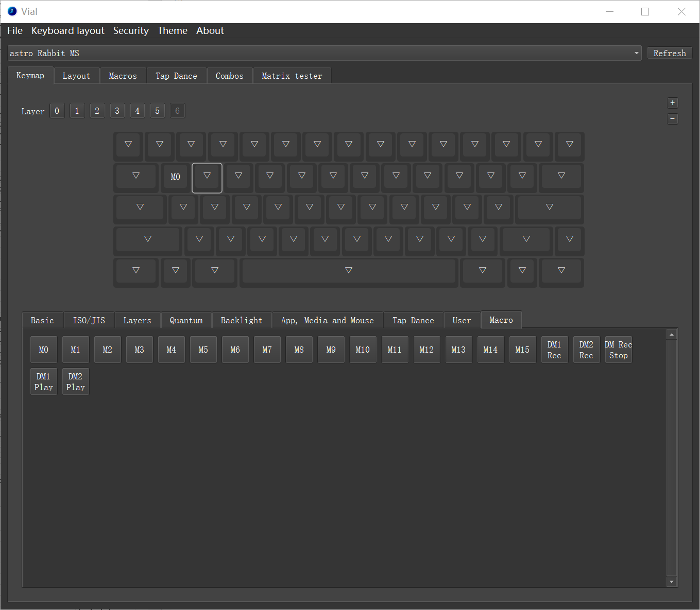Click the DM2 Rec keycode
700x610 pixels.
587,350
